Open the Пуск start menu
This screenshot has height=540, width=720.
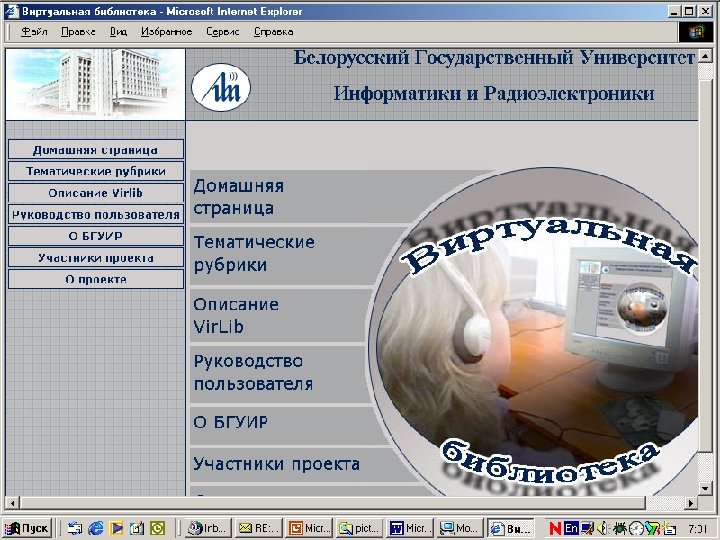(x=27, y=529)
